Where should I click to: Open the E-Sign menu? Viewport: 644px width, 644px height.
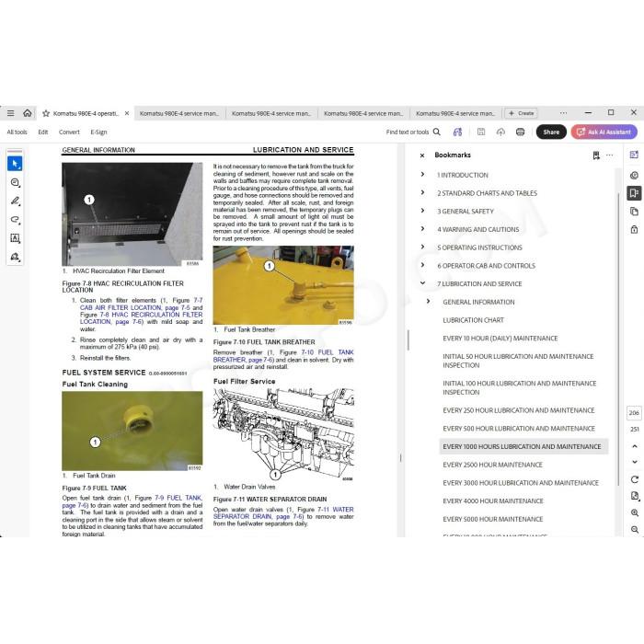[98, 132]
